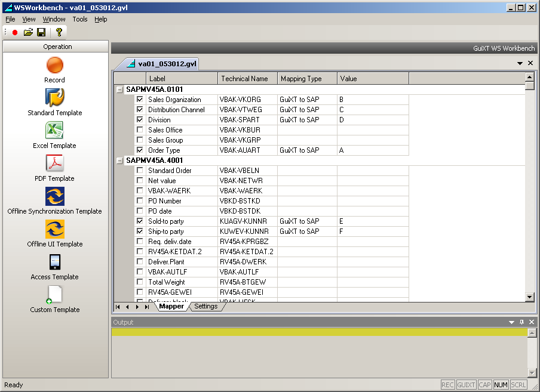Check the PO date checkbox
The width and height of the screenshot is (540, 392).
point(140,211)
